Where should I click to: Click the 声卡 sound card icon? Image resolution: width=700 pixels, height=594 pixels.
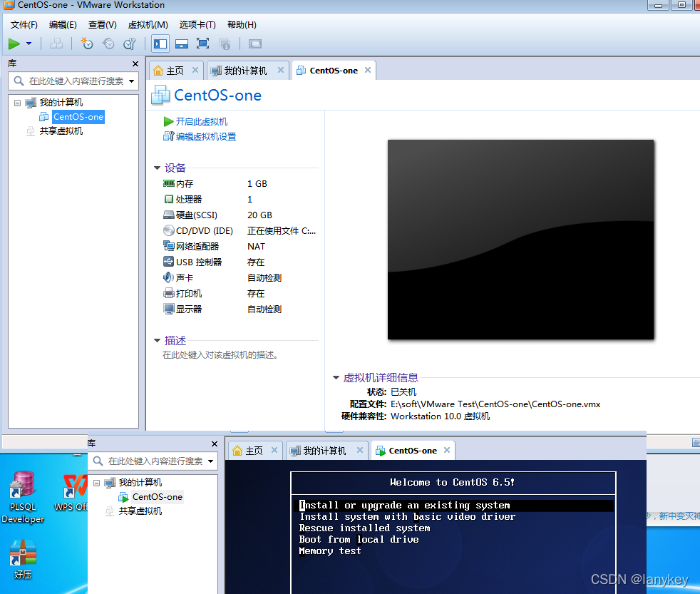(x=169, y=277)
